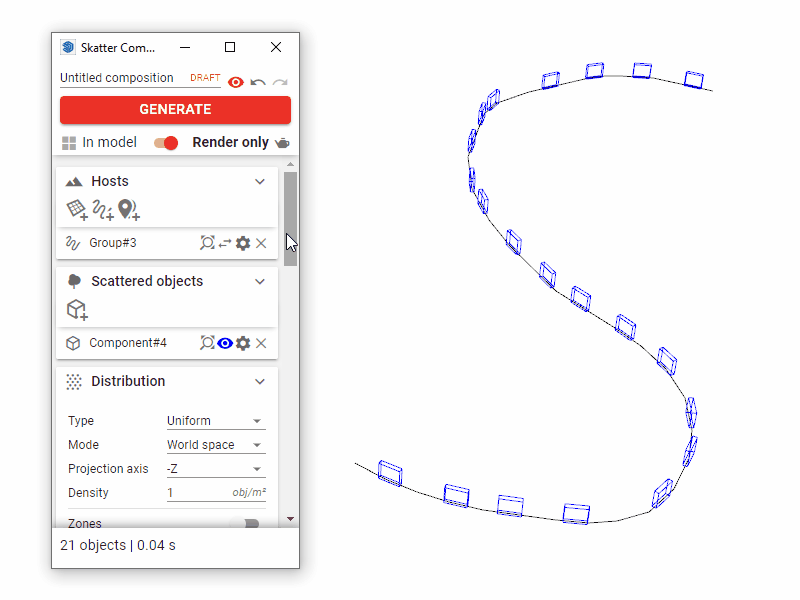Image resolution: width=800 pixels, height=600 pixels.
Task: Add a new curve host
Action: point(102,210)
